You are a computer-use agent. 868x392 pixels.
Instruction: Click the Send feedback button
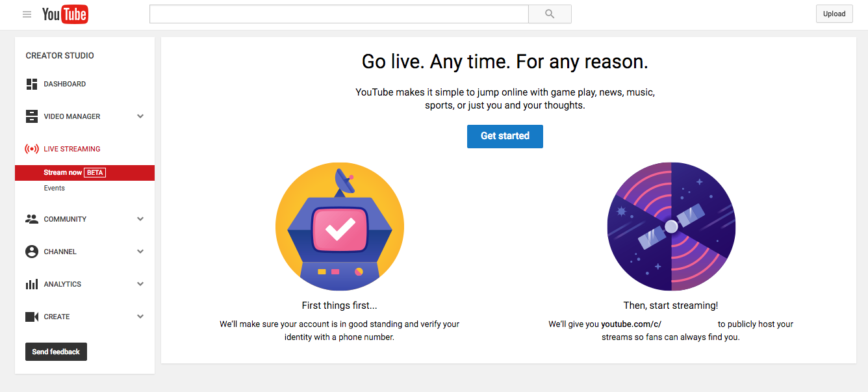pyautogui.click(x=56, y=352)
